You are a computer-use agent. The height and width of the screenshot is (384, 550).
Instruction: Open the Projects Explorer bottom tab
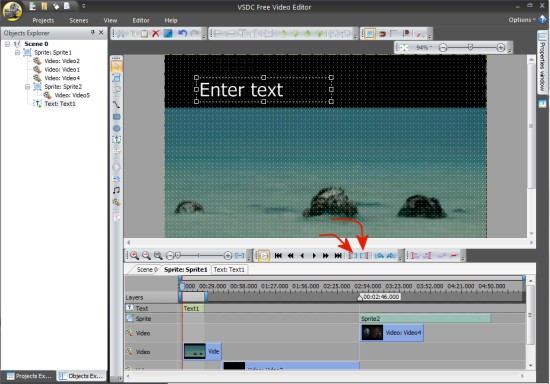pos(29,376)
